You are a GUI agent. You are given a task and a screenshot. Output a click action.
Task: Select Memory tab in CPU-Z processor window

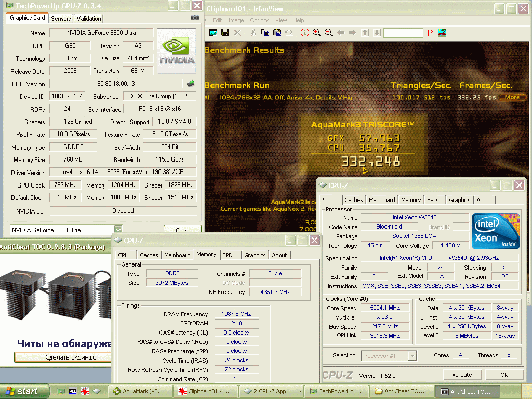click(x=410, y=200)
